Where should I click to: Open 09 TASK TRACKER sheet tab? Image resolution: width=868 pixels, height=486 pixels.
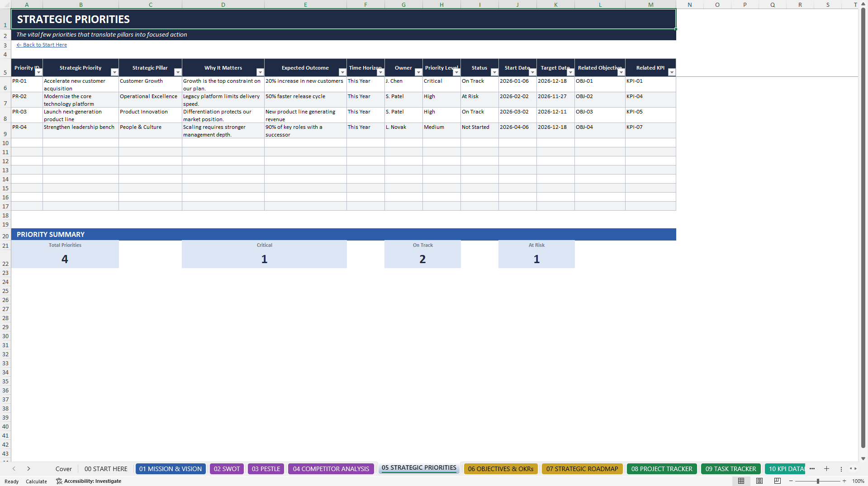(730, 469)
